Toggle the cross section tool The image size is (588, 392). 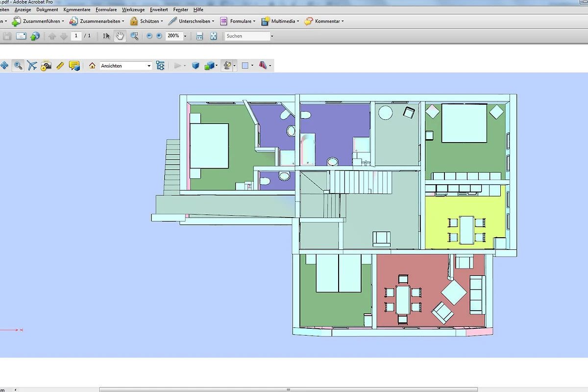(x=263, y=66)
